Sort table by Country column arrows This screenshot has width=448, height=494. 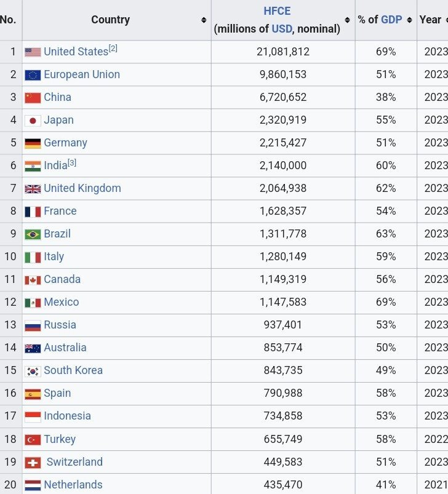click(204, 20)
